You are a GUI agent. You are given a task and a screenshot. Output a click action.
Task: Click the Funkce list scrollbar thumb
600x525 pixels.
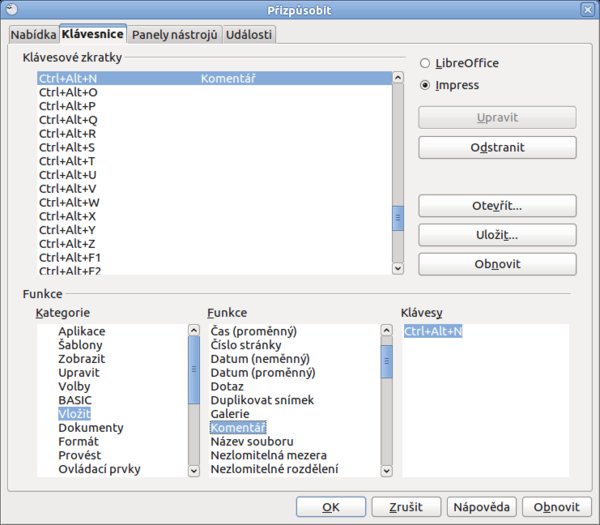coord(386,362)
